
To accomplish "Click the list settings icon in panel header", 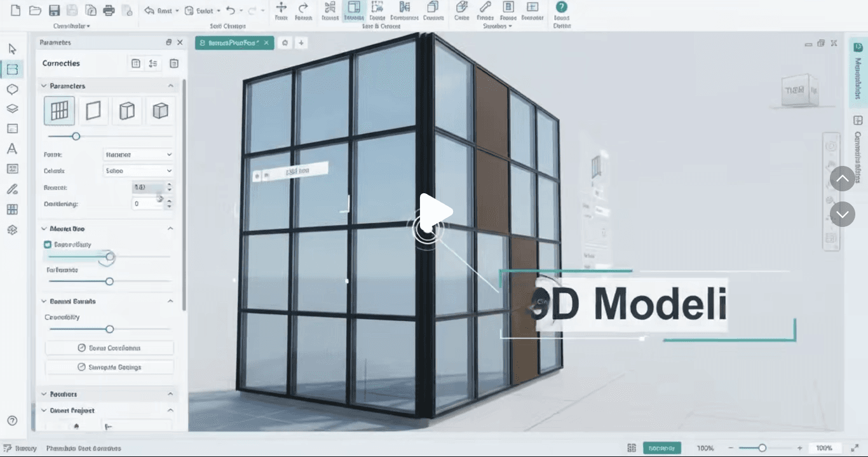I will (x=153, y=63).
